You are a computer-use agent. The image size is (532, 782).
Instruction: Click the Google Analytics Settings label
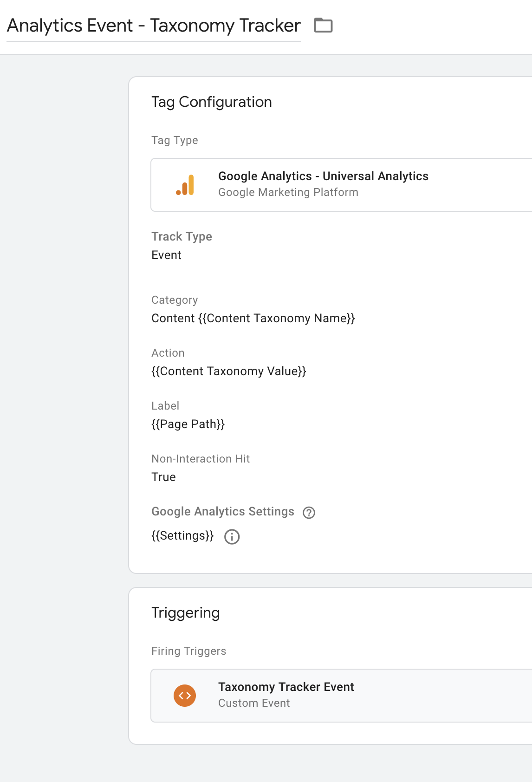click(x=223, y=512)
